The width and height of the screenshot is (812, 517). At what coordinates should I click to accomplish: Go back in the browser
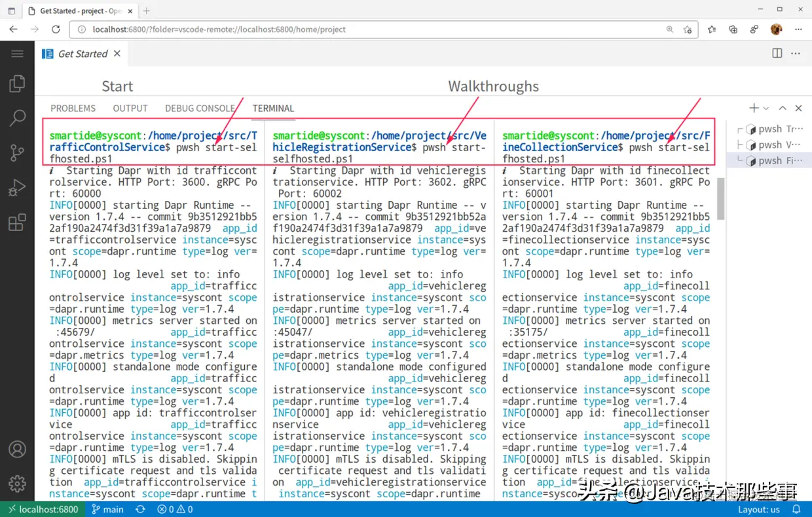click(x=13, y=29)
